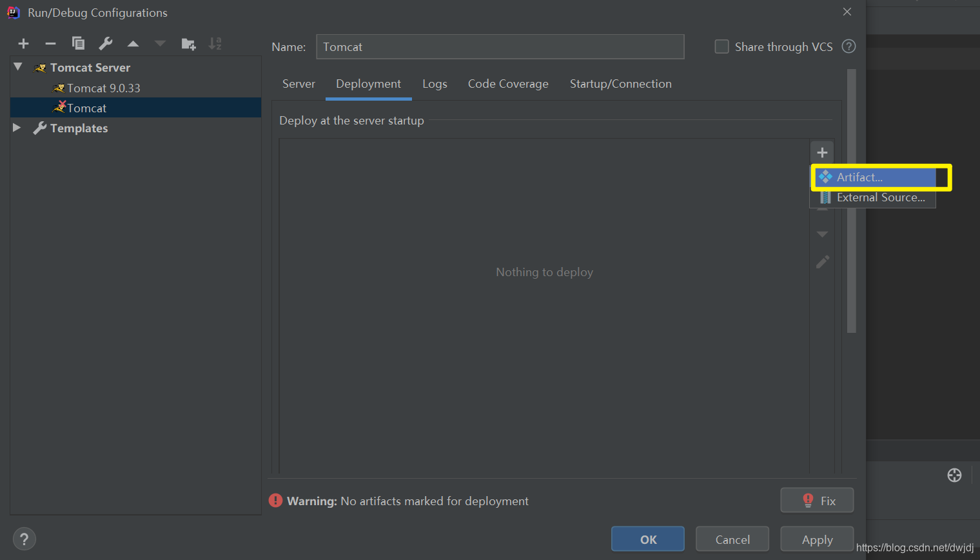Image resolution: width=980 pixels, height=560 pixels.
Task: Click the IntelliJ logo in title bar
Action: (14, 12)
